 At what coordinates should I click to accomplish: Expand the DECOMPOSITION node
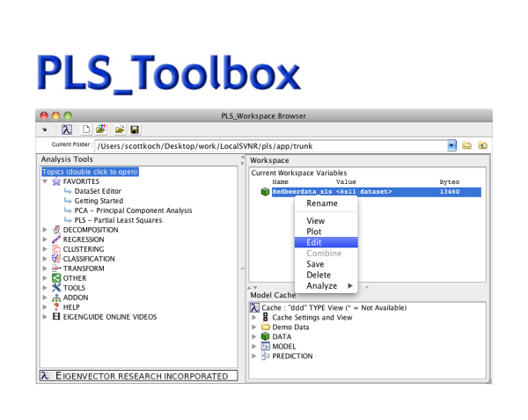pos(45,230)
